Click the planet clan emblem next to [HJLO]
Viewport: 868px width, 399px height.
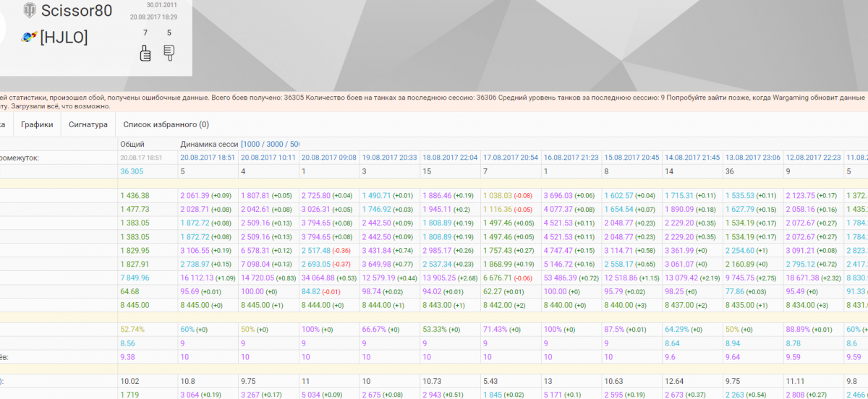(x=30, y=37)
